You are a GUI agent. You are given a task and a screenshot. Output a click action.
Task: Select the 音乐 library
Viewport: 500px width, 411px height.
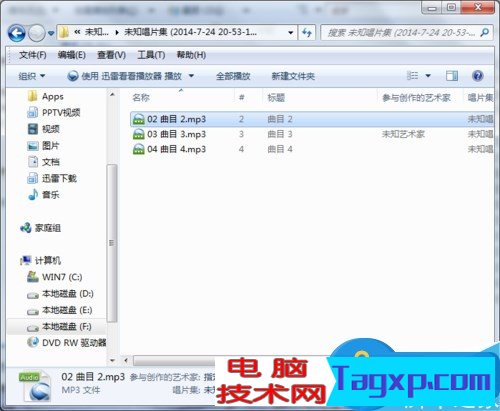[x=44, y=194]
